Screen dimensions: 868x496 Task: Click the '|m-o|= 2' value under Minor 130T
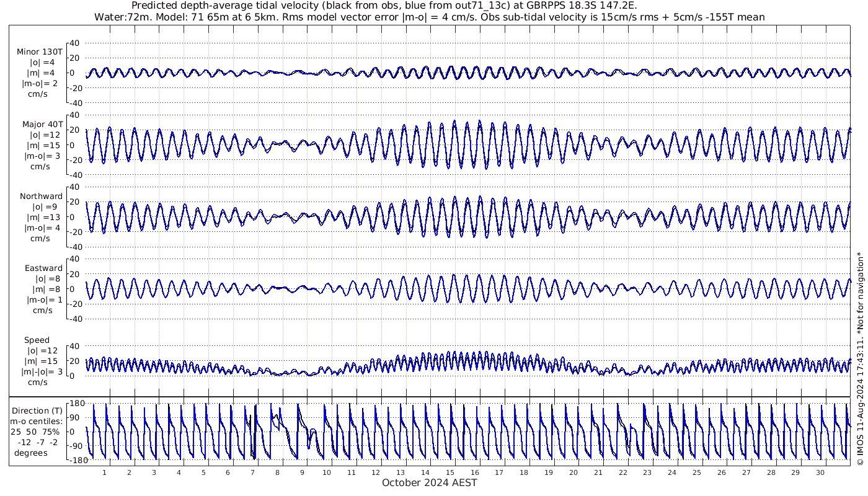40,84
